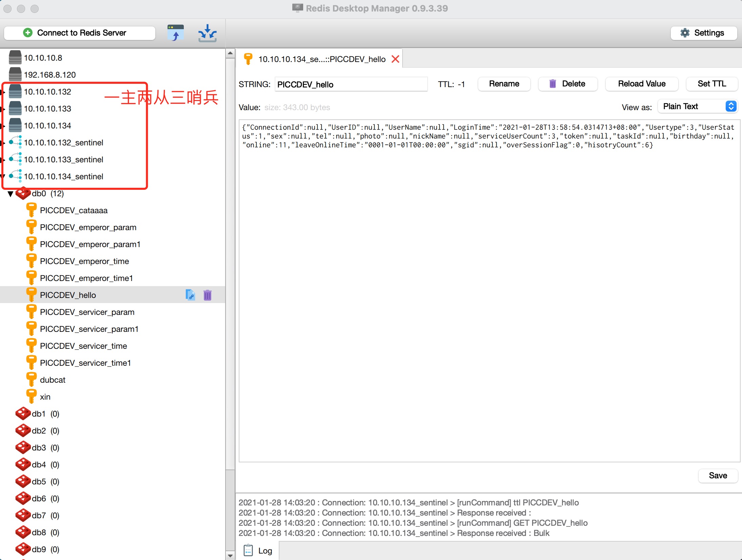Click the 10.10.10.134_sentinel connection icon

click(16, 176)
